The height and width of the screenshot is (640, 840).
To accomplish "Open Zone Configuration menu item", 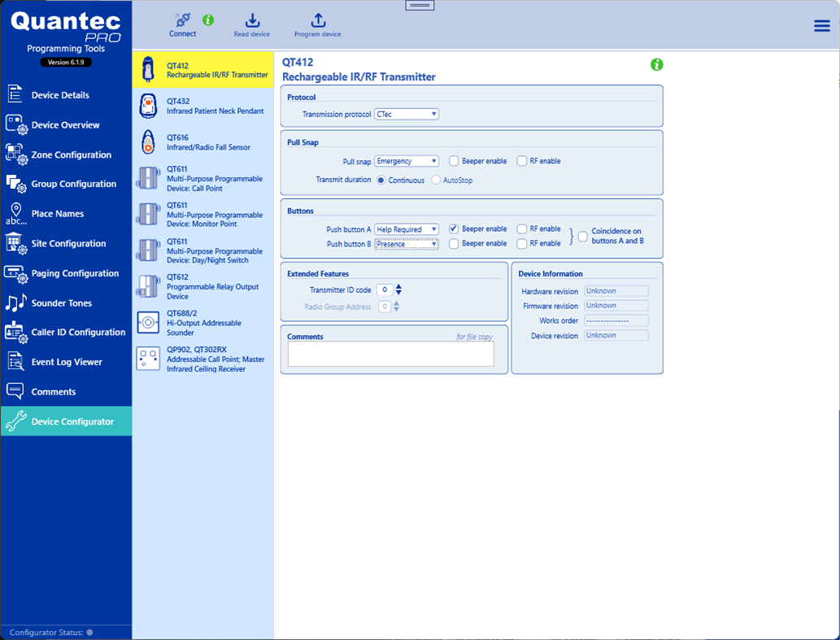I will (66, 155).
